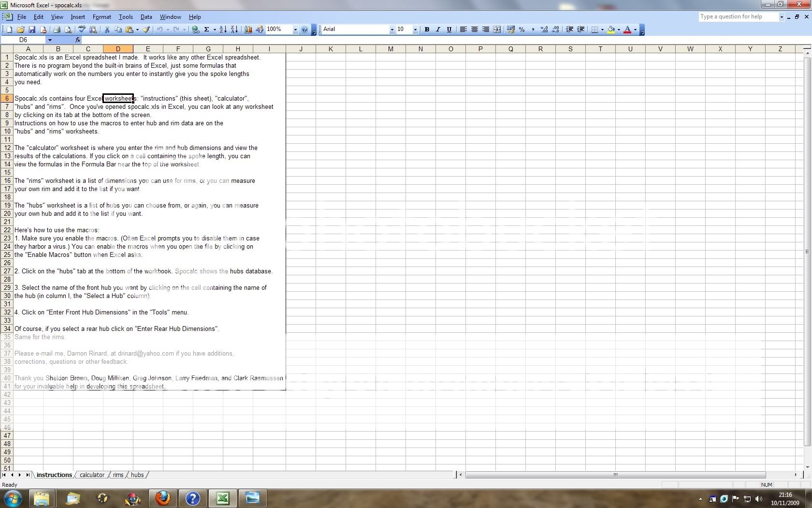Click the Type a question for help box
The height and width of the screenshot is (508, 812).
tap(738, 17)
